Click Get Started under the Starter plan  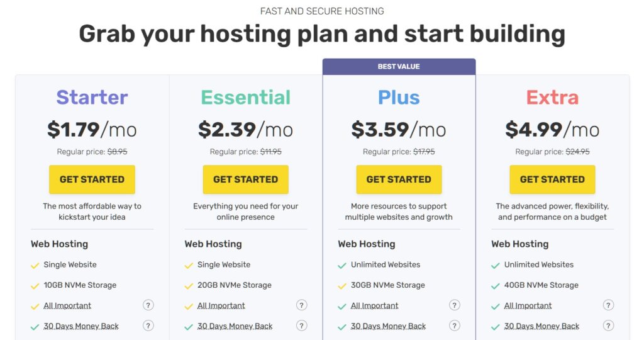92,179
